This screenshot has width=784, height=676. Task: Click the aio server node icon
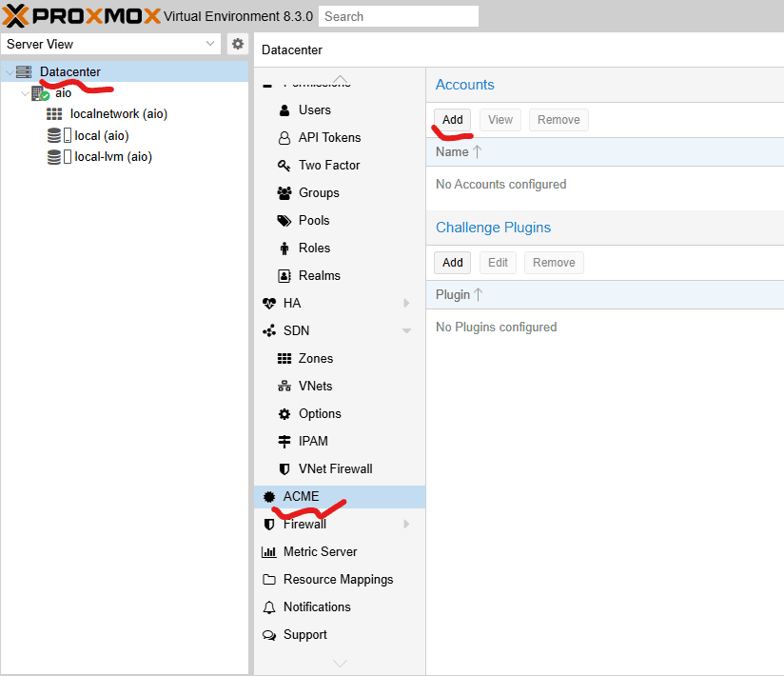click(x=41, y=93)
